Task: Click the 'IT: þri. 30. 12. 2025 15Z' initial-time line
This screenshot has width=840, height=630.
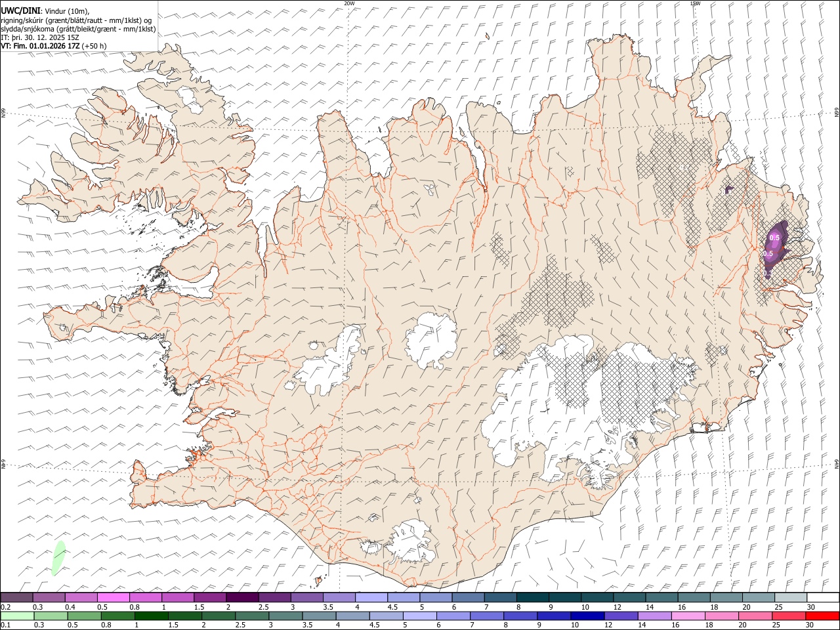Action: (x=40, y=37)
